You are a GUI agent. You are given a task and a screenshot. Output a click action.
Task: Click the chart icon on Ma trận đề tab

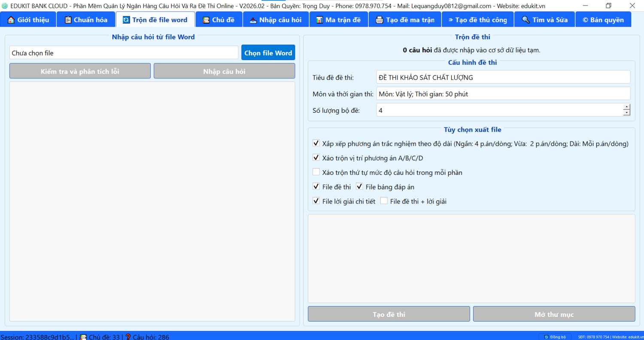(319, 20)
